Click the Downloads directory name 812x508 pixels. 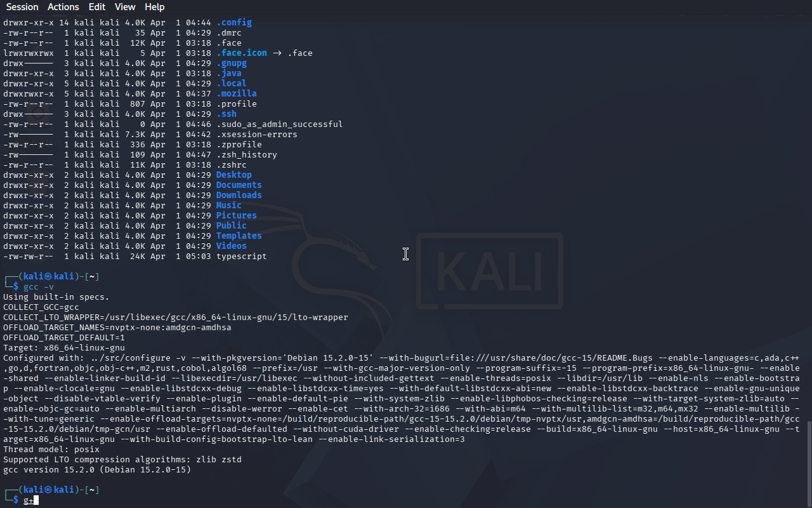(x=239, y=195)
